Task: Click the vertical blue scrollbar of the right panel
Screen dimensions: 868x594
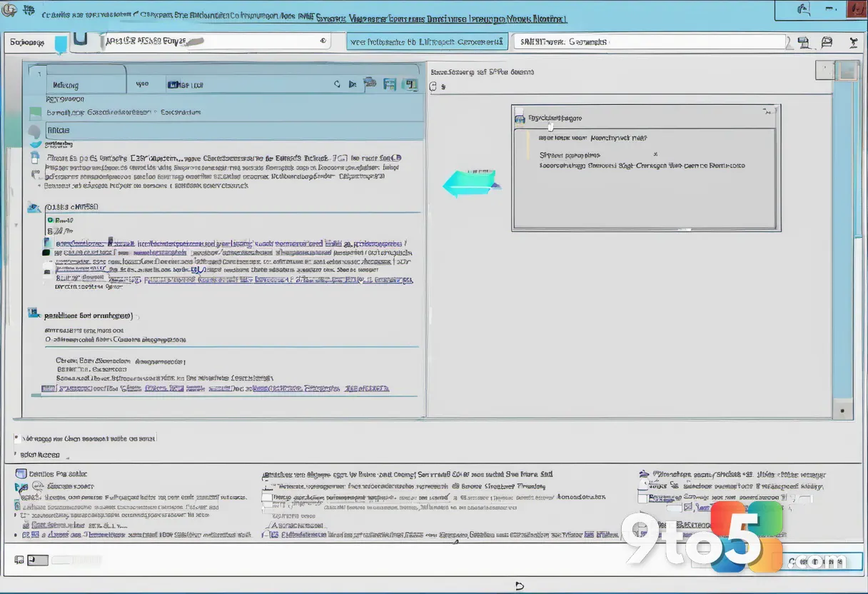Action: click(845, 239)
